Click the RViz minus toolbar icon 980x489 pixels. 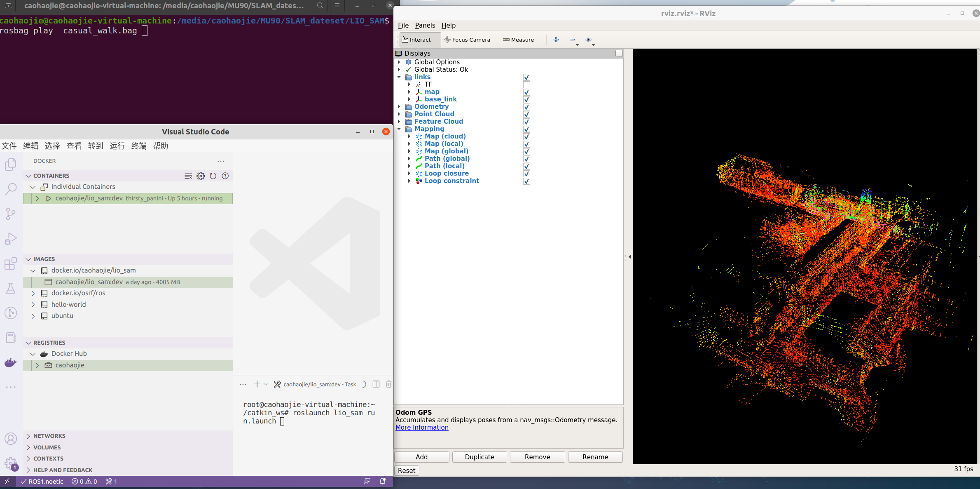click(x=572, y=40)
